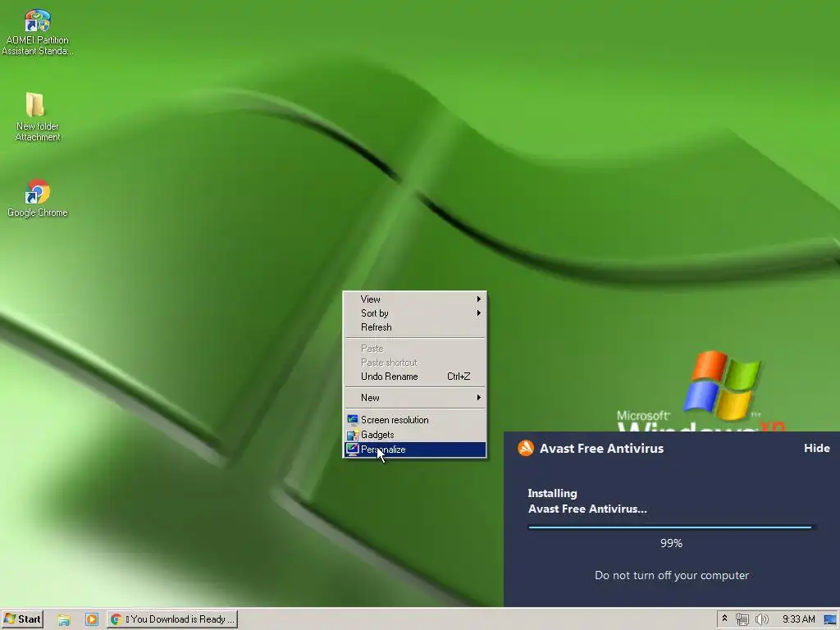Select the New folder Attachment icon
840x630 pixels.
tap(38, 116)
